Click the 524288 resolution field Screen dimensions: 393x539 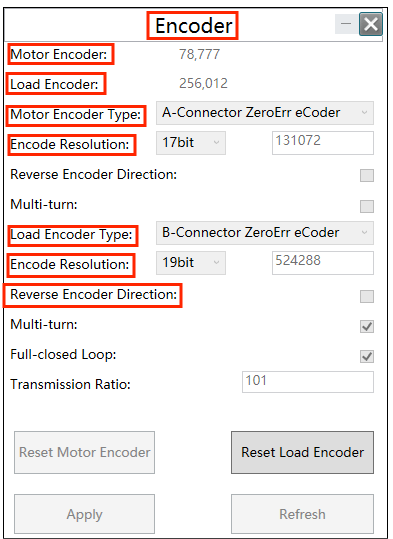point(323,263)
